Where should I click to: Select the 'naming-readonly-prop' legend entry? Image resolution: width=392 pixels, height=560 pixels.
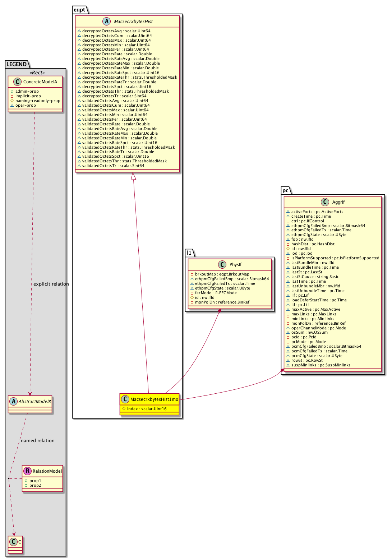pyautogui.click(x=38, y=101)
